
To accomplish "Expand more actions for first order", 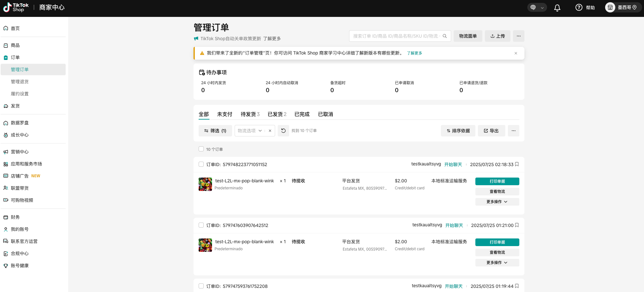I will (x=497, y=202).
